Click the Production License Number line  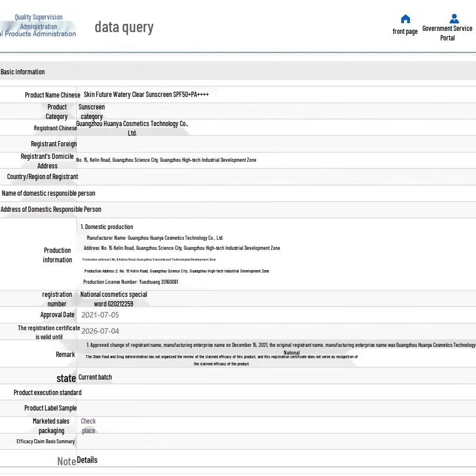[130, 282]
